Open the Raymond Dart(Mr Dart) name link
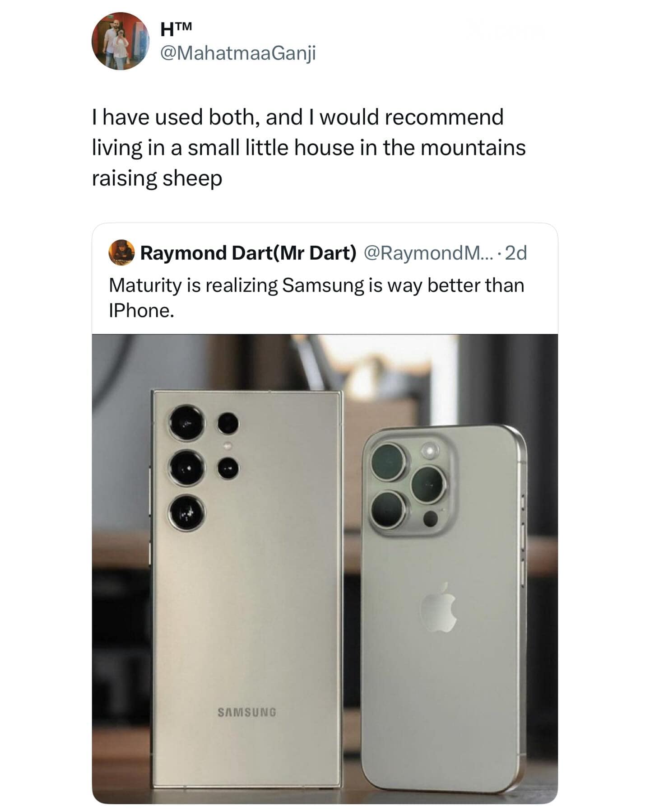 pyautogui.click(x=248, y=253)
